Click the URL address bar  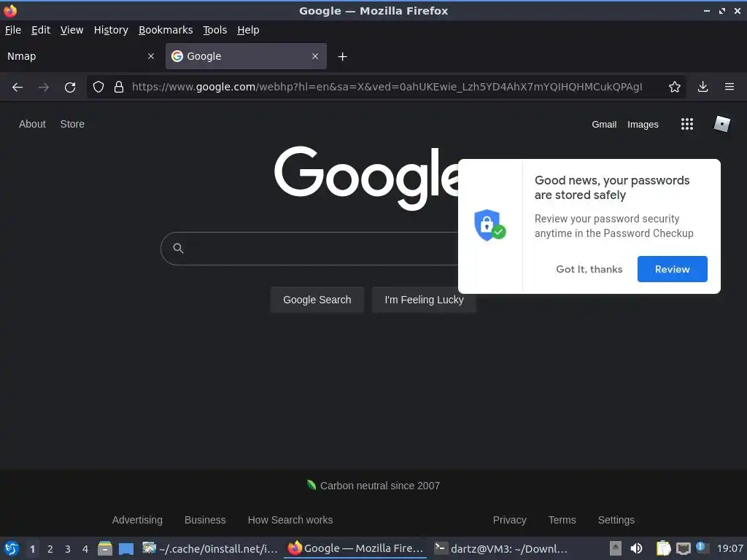point(387,87)
